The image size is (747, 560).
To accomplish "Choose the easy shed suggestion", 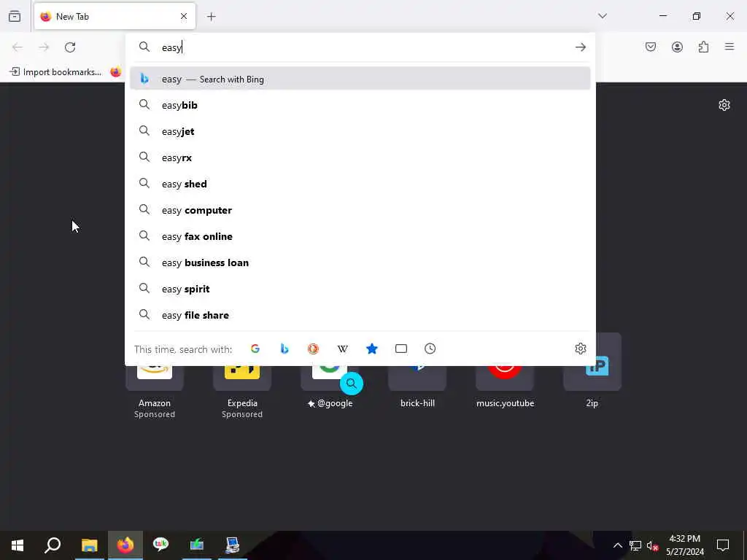I will (360, 184).
